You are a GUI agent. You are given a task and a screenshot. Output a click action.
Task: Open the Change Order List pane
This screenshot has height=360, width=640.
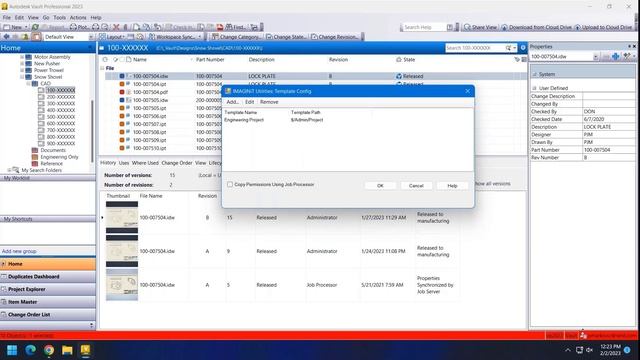pyautogui.click(x=48, y=314)
